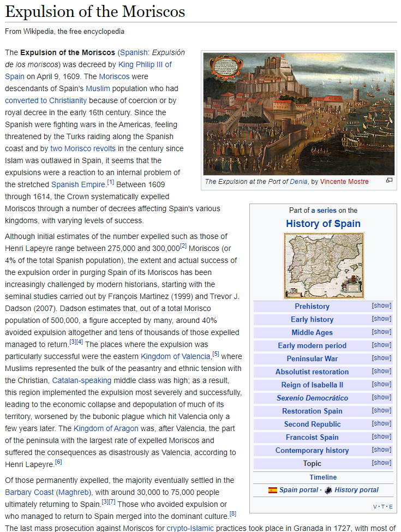Screen dimensions: 401x532
Task: Jump to citation [1]
Action: (x=111, y=182)
